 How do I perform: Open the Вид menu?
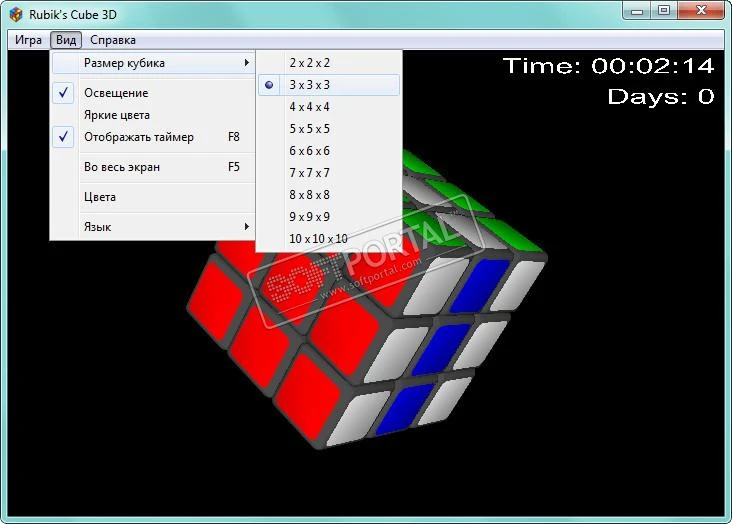66,40
